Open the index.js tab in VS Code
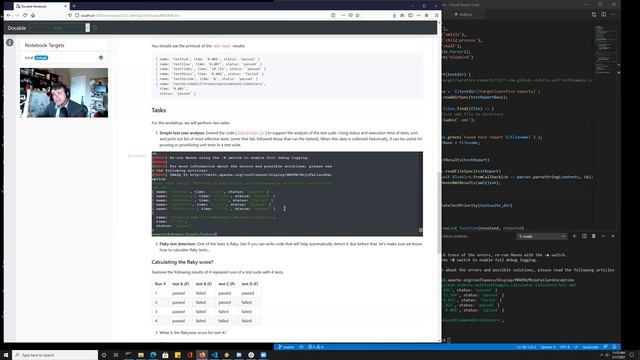 pos(464,14)
